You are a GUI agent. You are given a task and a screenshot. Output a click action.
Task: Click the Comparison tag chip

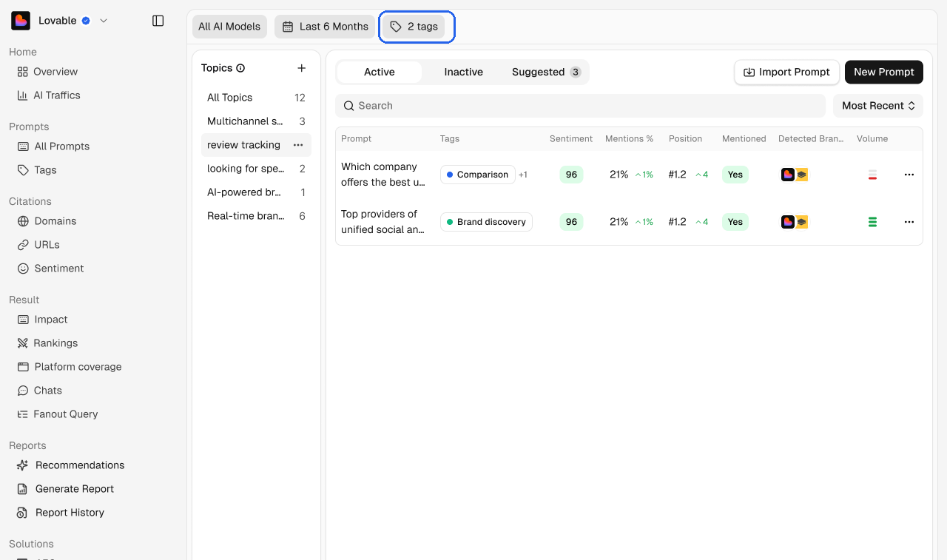coord(478,175)
